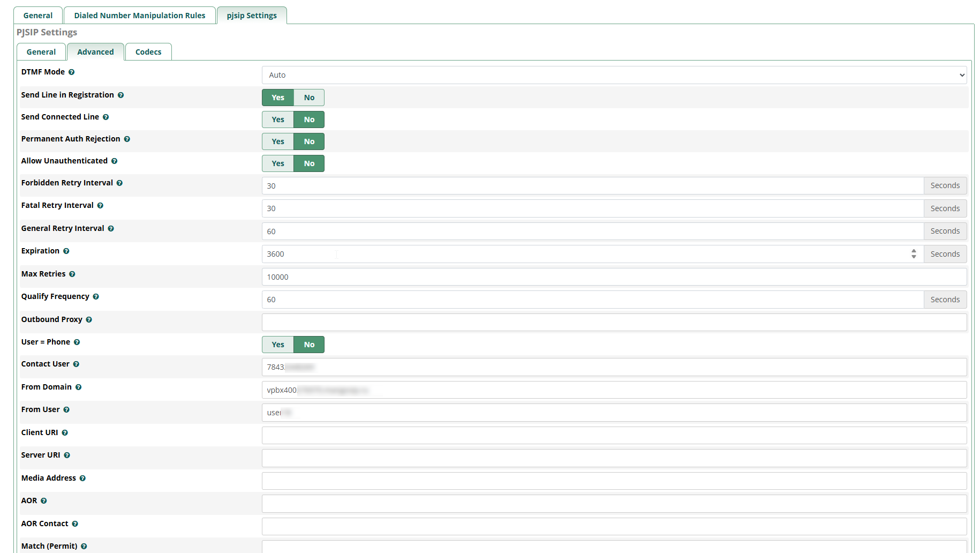
Task: Show help for Allow Unauthenticated
Action: (114, 161)
